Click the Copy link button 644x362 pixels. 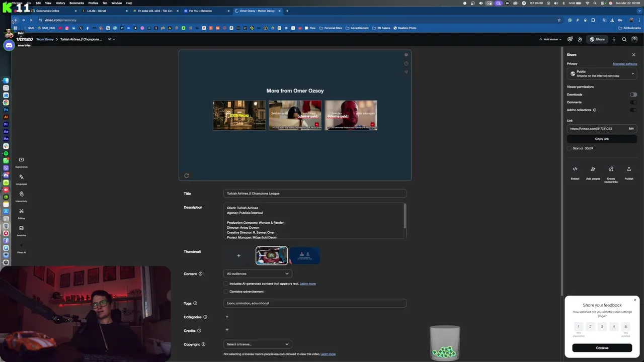pyautogui.click(x=602, y=139)
